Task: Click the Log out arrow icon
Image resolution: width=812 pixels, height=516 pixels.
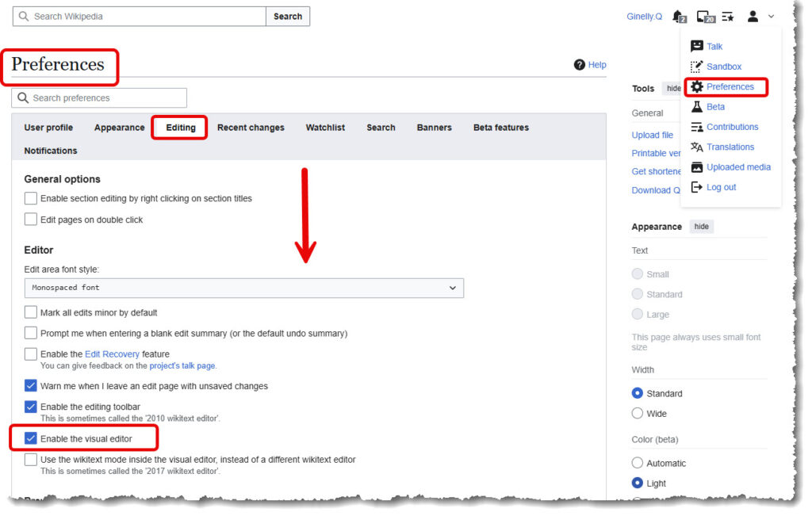Action: coord(696,187)
